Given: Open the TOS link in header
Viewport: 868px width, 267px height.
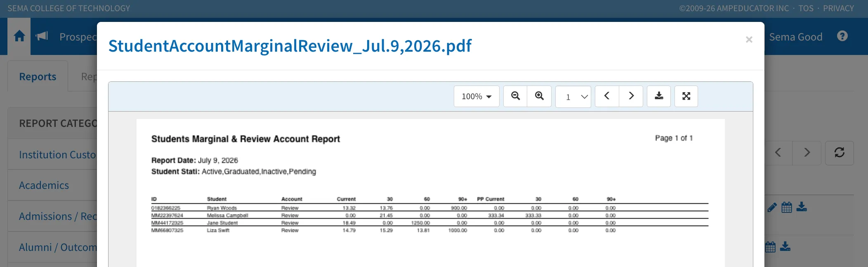Looking at the screenshot, I should (806, 8).
